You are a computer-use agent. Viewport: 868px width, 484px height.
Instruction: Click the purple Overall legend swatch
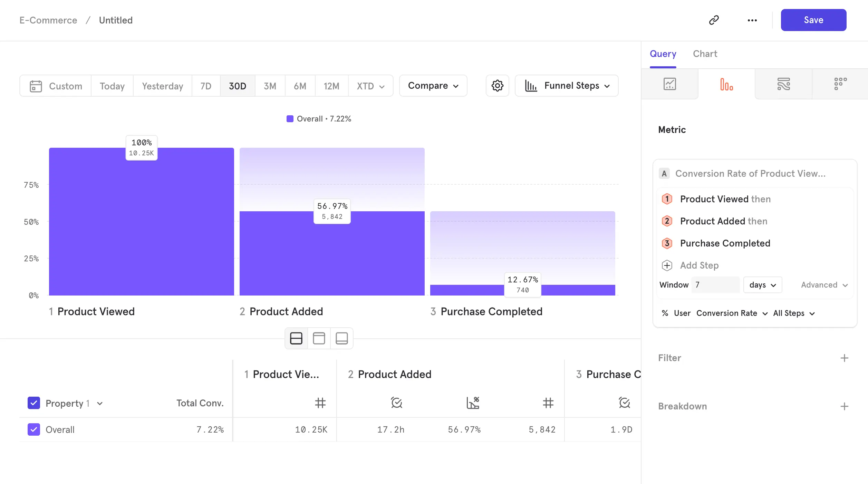[x=290, y=118]
